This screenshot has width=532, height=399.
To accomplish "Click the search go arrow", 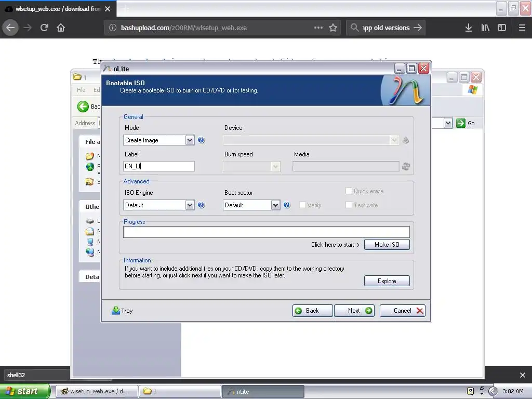I will (418, 28).
